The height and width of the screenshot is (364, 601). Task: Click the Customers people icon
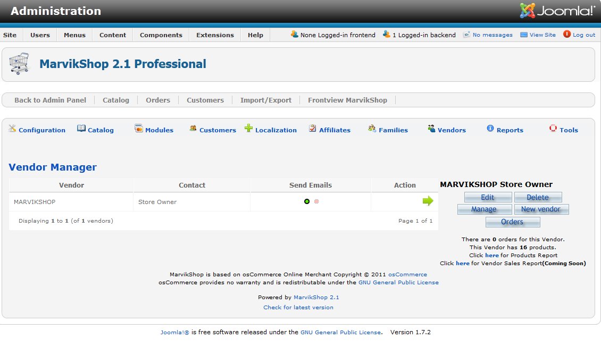click(x=193, y=128)
